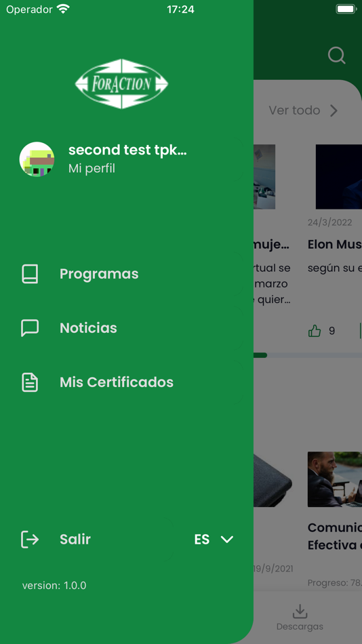This screenshot has height=644, width=362.
Task: Like the news with thumbs-up icon
Action: pos(315,331)
